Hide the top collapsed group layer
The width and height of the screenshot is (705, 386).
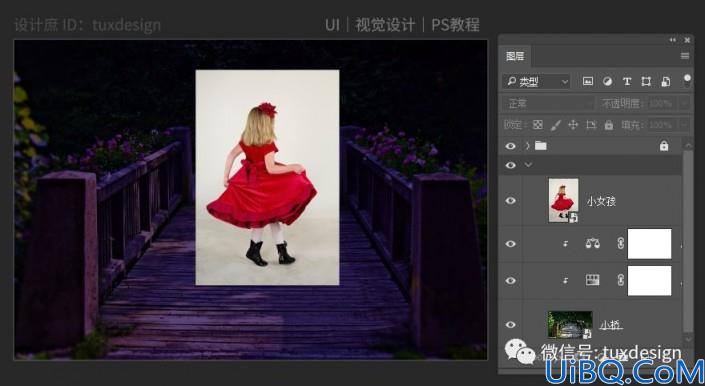click(510, 146)
